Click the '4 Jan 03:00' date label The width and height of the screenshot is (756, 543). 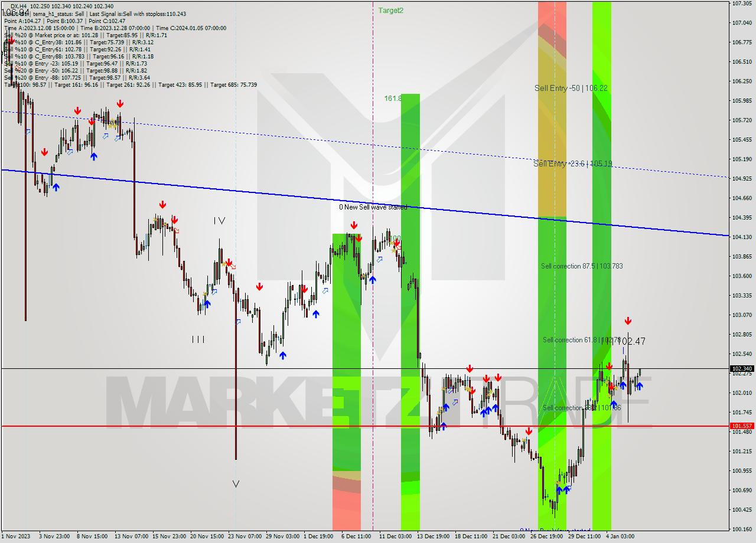click(x=620, y=537)
